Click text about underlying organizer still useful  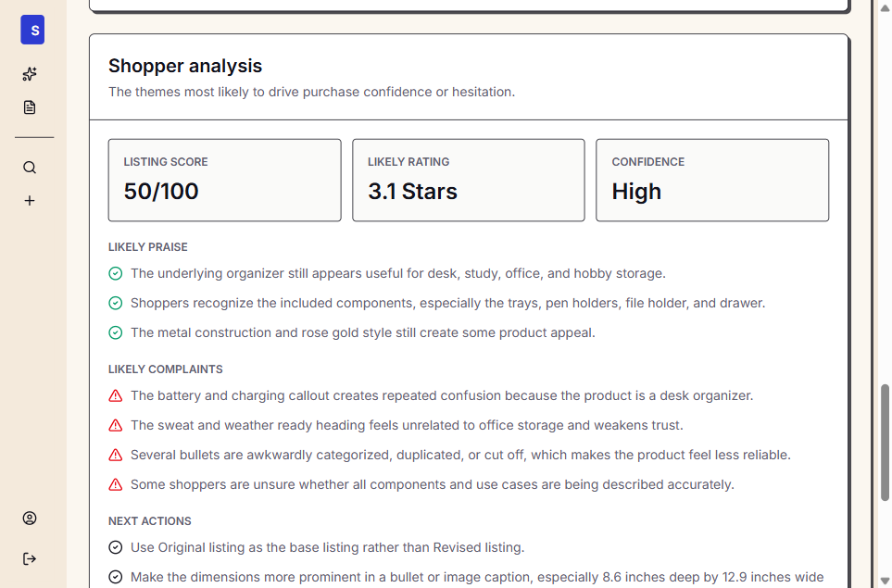point(398,273)
